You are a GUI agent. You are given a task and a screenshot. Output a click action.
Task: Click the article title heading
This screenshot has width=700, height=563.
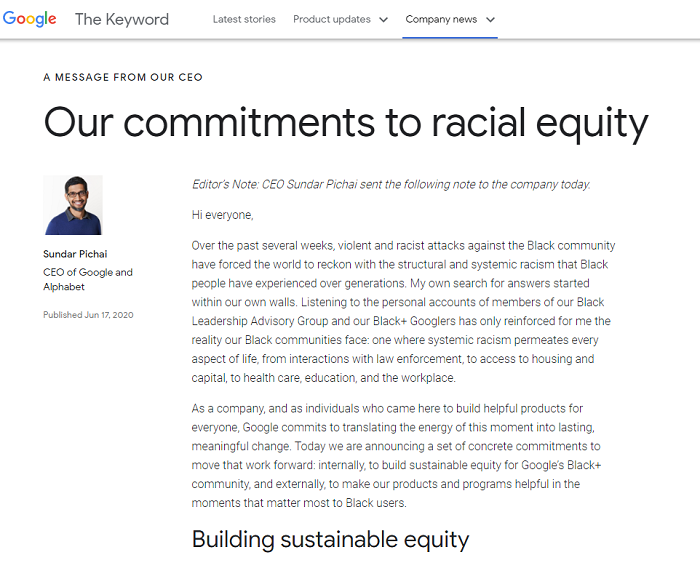346,124
